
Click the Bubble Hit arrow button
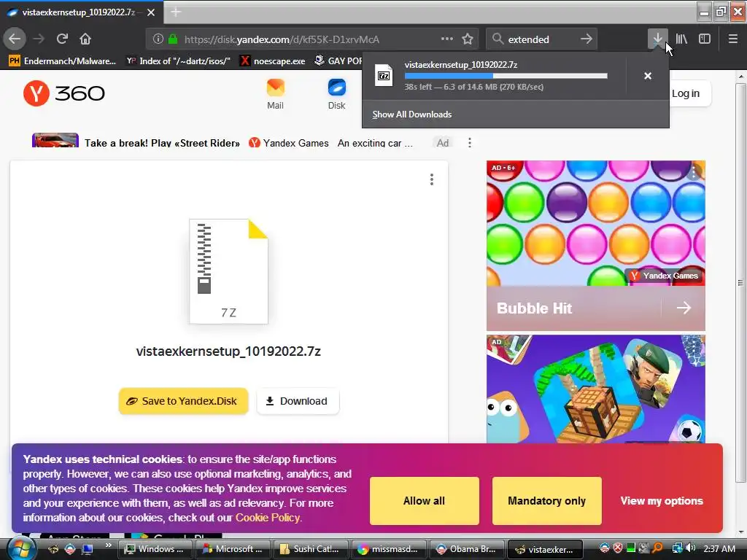(x=684, y=308)
